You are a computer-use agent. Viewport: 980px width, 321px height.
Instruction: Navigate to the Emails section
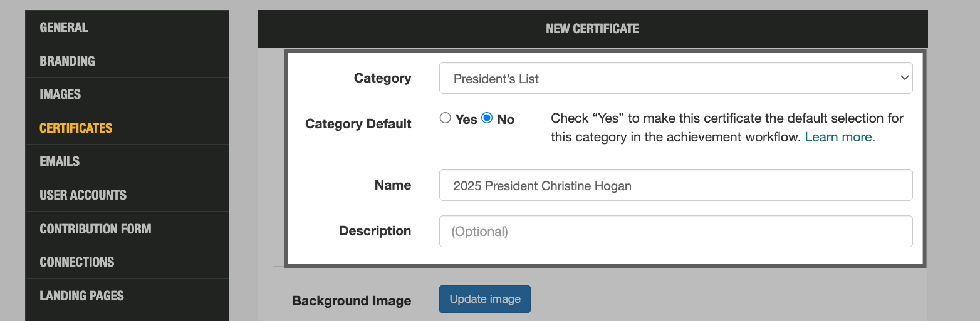60,161
